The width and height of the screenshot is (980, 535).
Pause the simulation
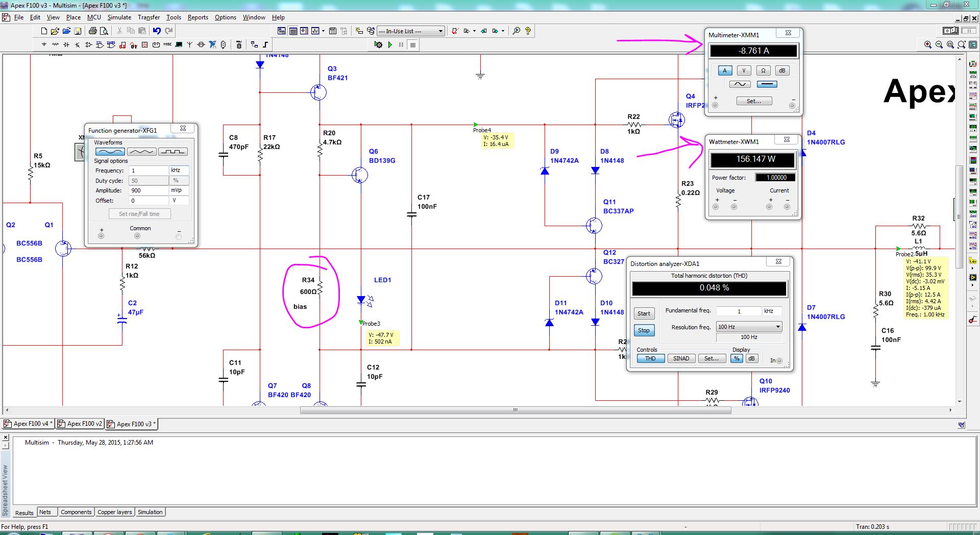point(401,45)
